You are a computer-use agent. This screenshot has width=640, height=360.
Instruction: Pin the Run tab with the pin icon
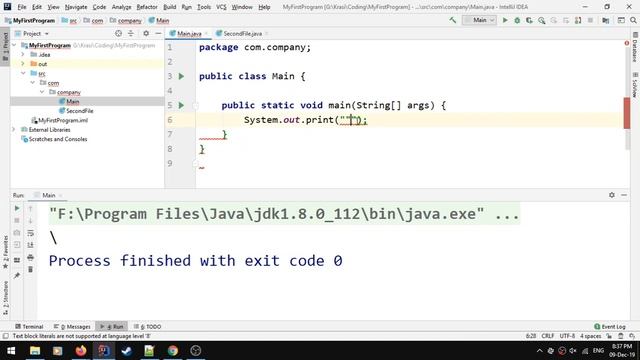pyautogui.click(x=17, y=276)
